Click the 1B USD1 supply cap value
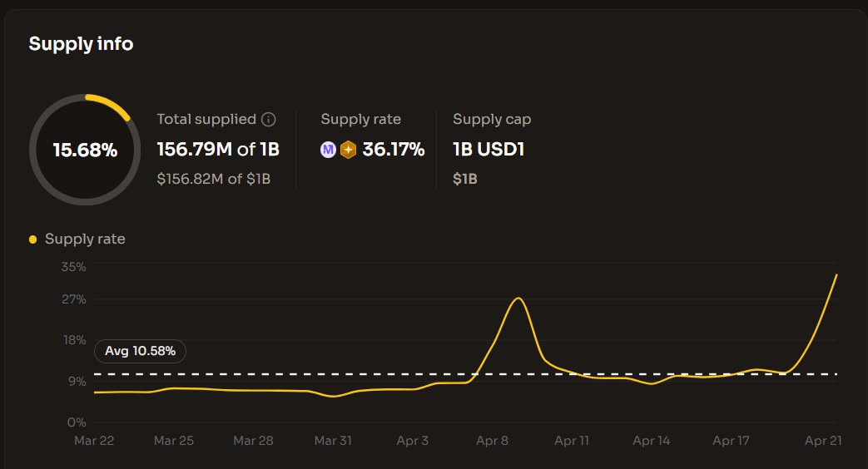This screenshot has width=868, height=469. pyautogui.click(x=489, y=150)
